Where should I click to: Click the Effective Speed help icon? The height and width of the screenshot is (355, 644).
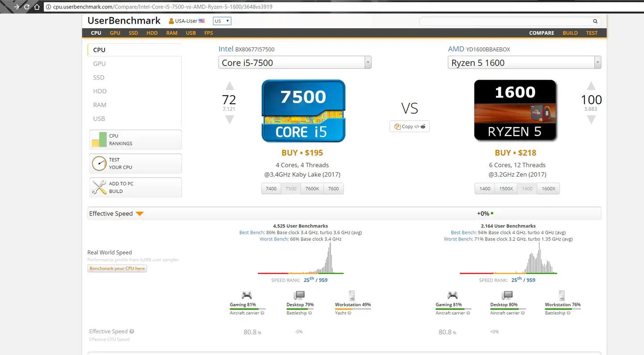coord(131,331)
